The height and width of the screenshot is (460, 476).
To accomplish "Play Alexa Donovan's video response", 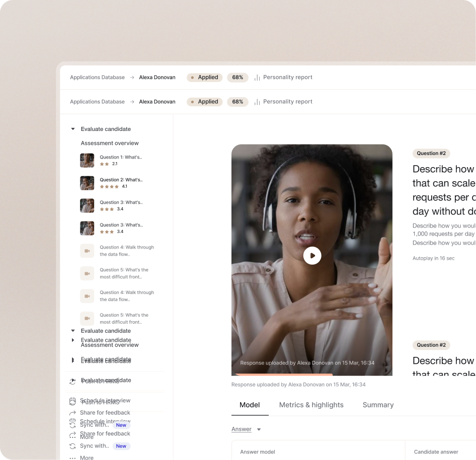I will click(312, 256).
